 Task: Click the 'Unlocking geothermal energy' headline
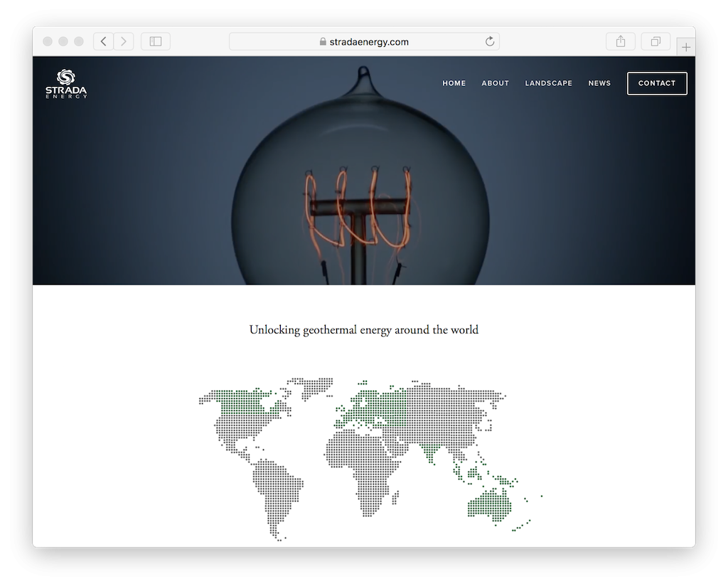(364, 330)
